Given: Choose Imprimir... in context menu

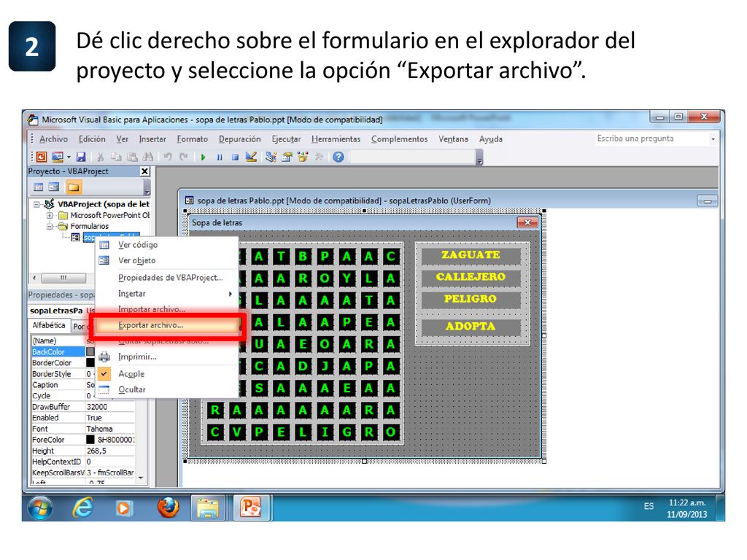Looking at the screenshot, I should click(x=167, y=357).
